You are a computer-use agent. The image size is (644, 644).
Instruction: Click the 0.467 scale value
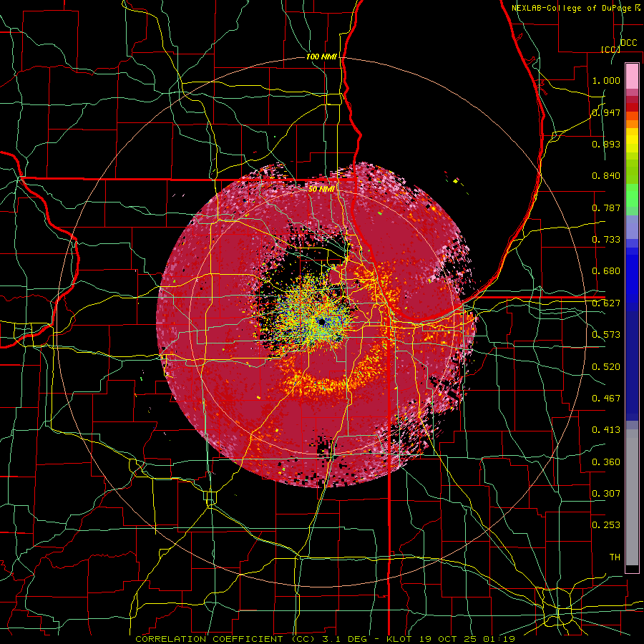pos(606,399)
